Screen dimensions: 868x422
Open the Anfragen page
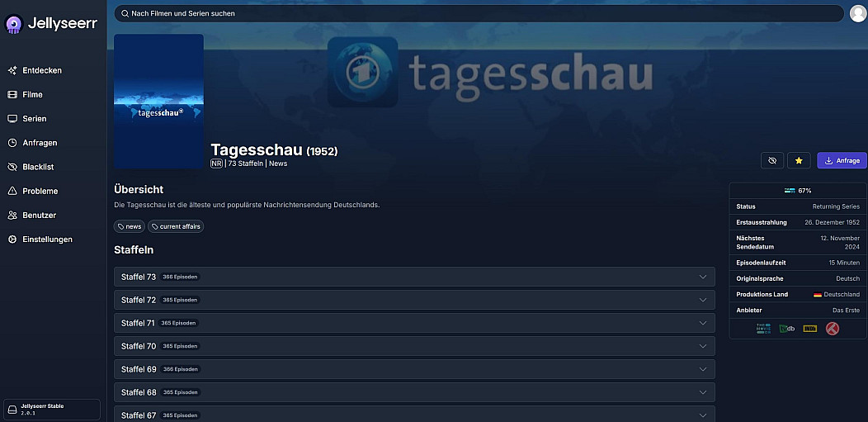tap(40, 143)
